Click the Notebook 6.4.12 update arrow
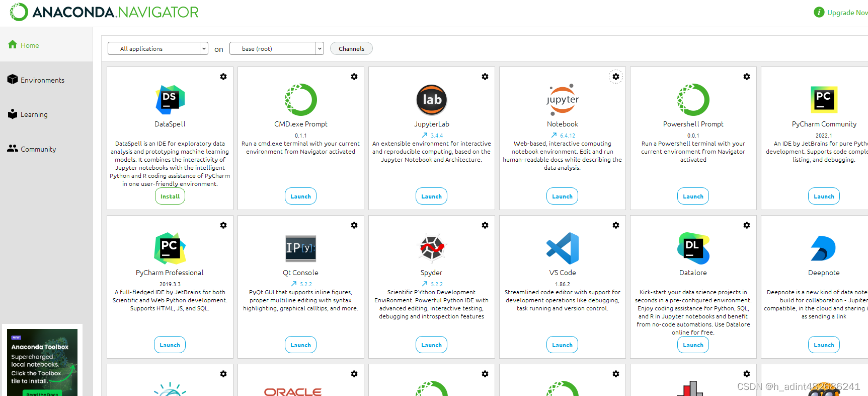 [x=554, y=135]
